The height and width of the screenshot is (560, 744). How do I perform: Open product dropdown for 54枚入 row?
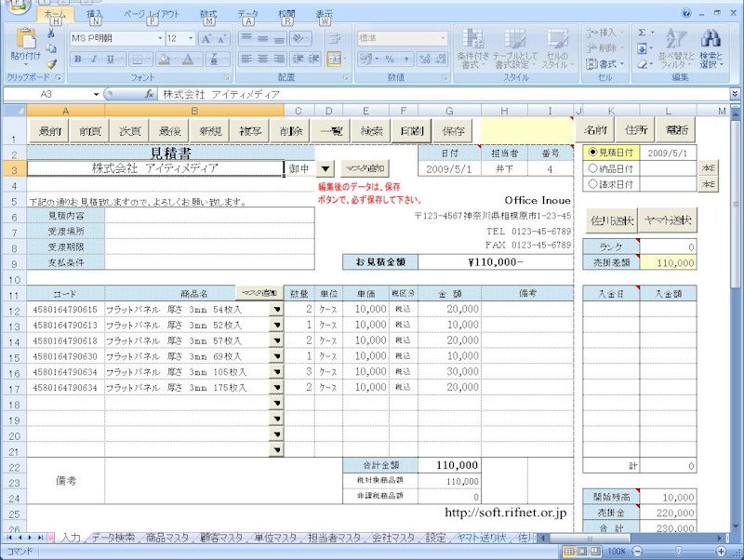click(276, 310)
